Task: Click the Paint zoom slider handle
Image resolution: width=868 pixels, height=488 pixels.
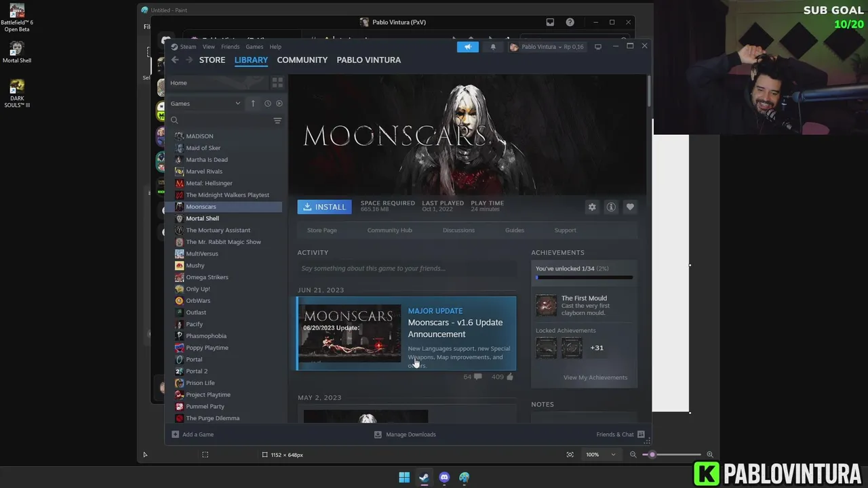Action: pos(652,455)
